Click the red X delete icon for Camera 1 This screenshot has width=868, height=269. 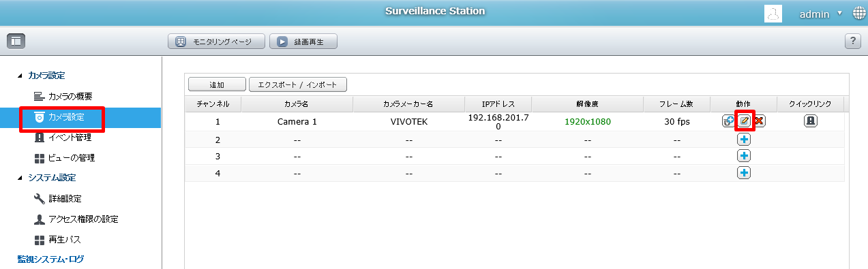coord(758,121)
